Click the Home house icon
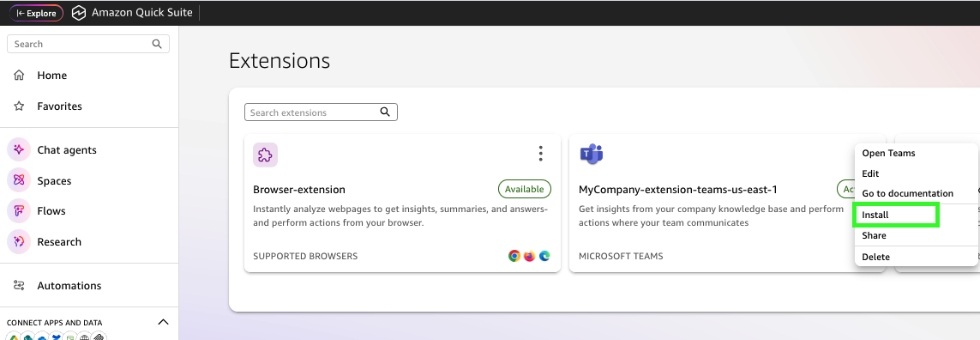 click(x=19, y=76)
